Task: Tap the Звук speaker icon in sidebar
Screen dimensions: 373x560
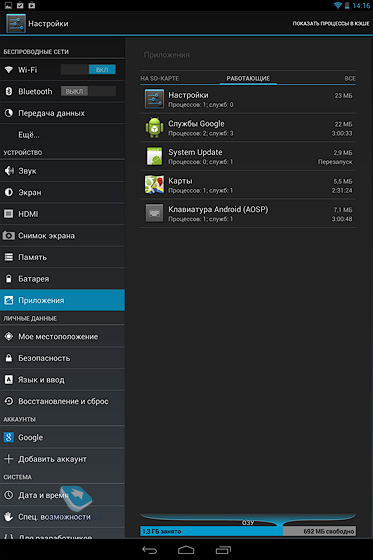Action: tap(9, 171)
